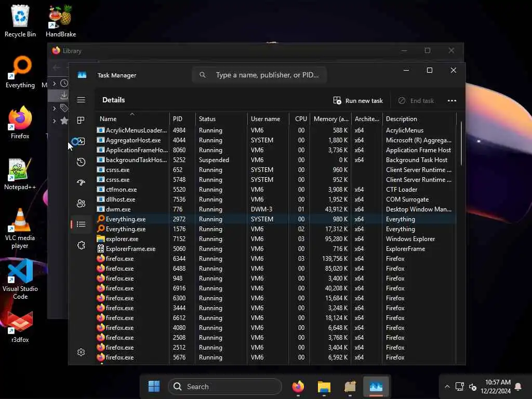
Task: Select Everything.exe with PID 2972
Action: [275, 219]
